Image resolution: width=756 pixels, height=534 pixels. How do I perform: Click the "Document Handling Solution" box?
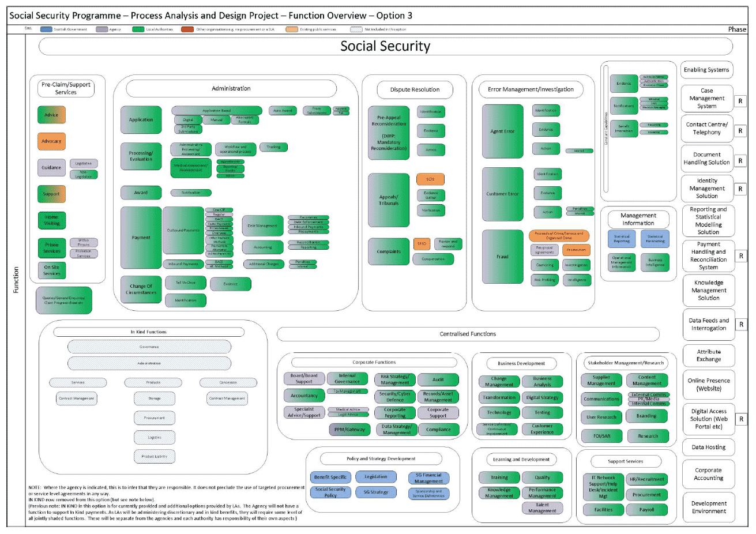pyautogui.click(x=707, y=159)
